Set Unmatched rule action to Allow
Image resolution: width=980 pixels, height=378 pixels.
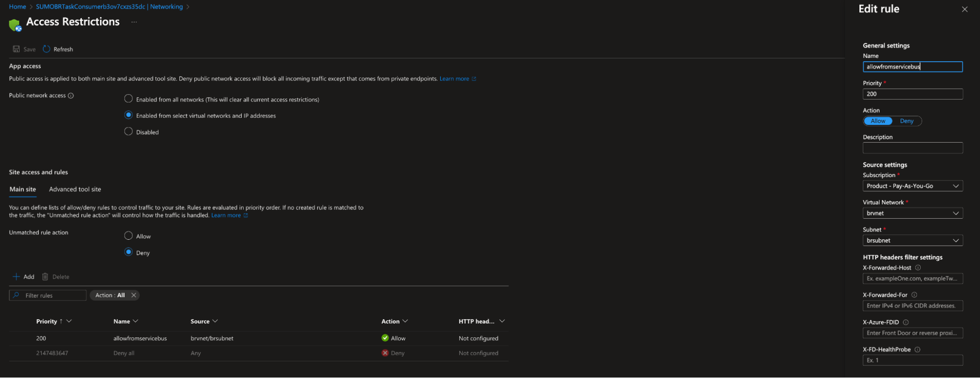click(x=128, y=236)
